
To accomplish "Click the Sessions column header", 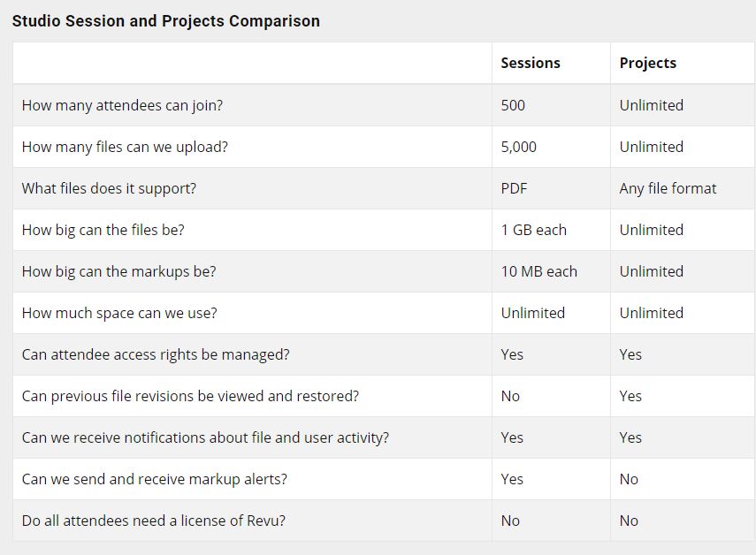I will pyautogui.click(x=531, y=63).
